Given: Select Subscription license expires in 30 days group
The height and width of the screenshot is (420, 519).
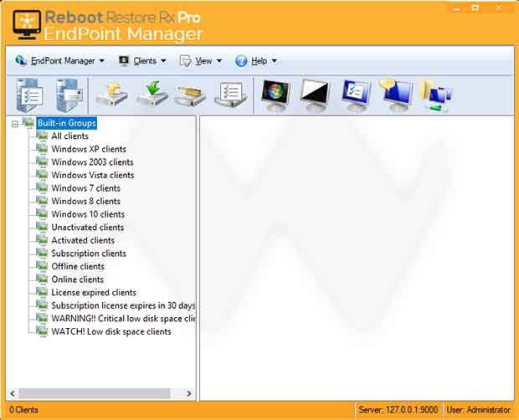Looking at the screenshot, I should click(123, 305).
